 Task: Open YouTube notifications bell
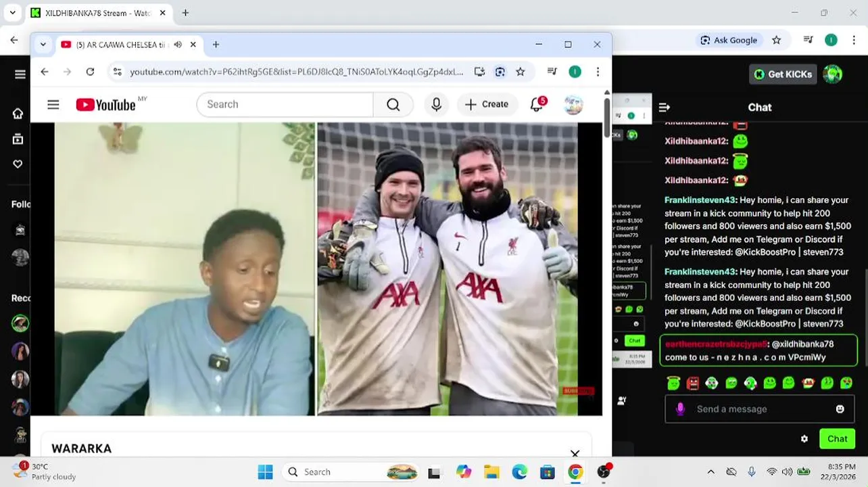pos(537,104)
